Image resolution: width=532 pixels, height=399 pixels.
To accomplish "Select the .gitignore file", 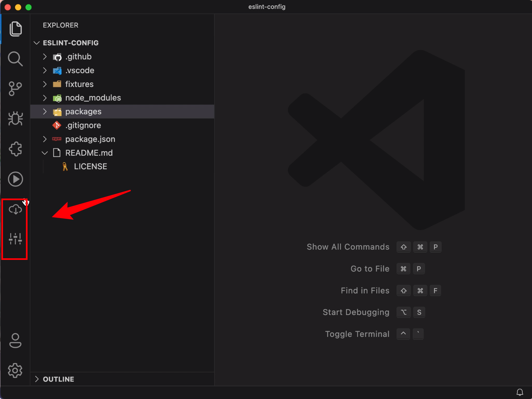I will 83,125.
